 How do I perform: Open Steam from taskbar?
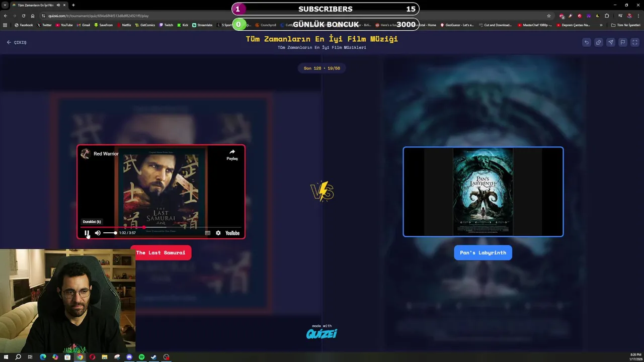[x=154, y=357]
